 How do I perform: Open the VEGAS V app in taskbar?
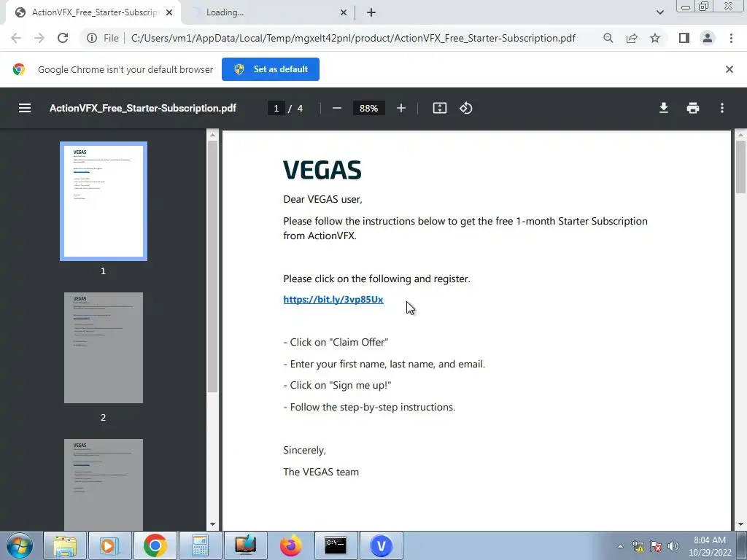pyautogui.click(x=381, y=545)
